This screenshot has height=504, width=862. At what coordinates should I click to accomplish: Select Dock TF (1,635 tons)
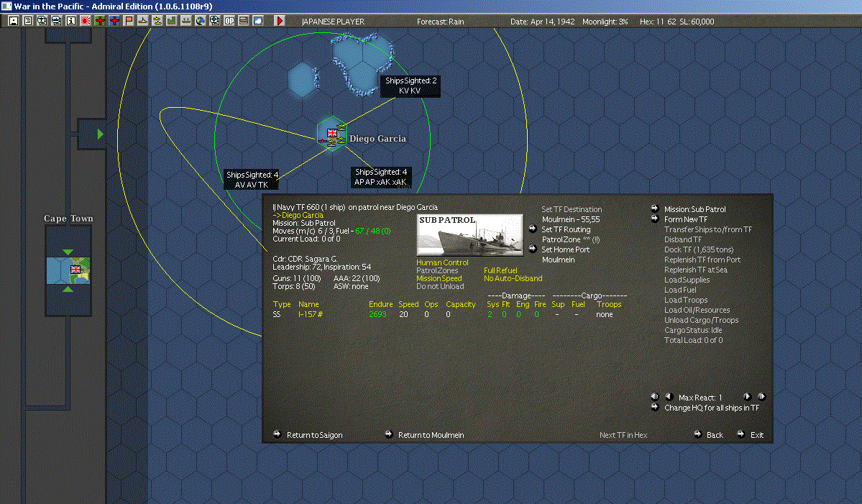pyautogui.click(x=699, y=249)
